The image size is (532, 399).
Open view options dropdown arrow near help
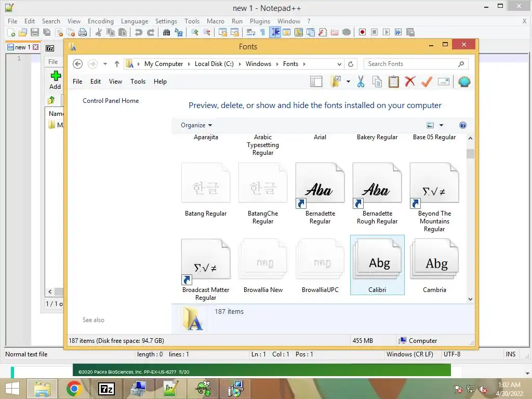coord(441,125)
